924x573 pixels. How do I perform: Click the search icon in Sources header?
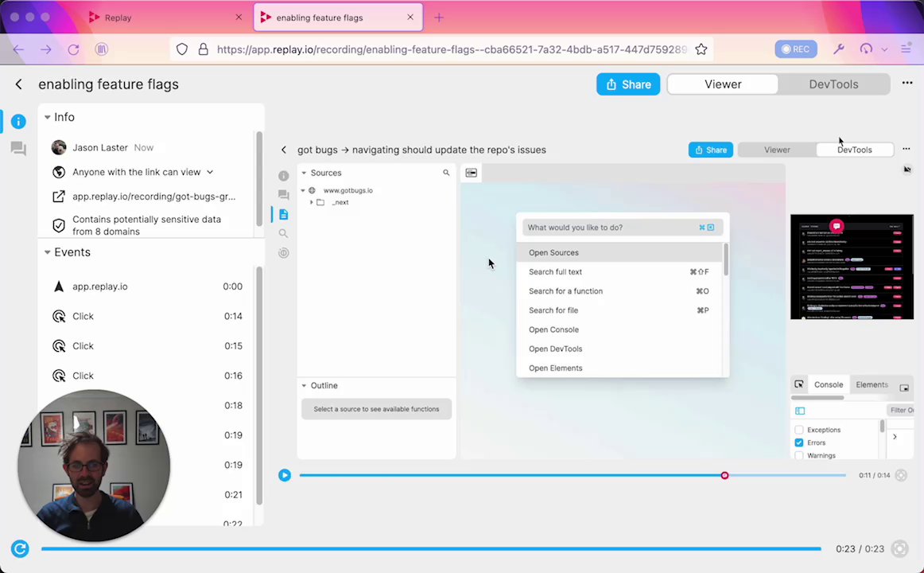[x=446, y=173]
